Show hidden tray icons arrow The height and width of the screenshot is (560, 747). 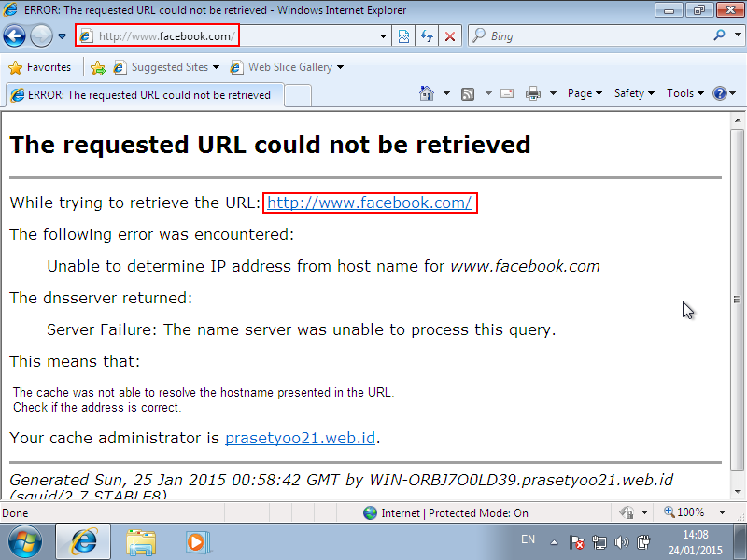554,542
